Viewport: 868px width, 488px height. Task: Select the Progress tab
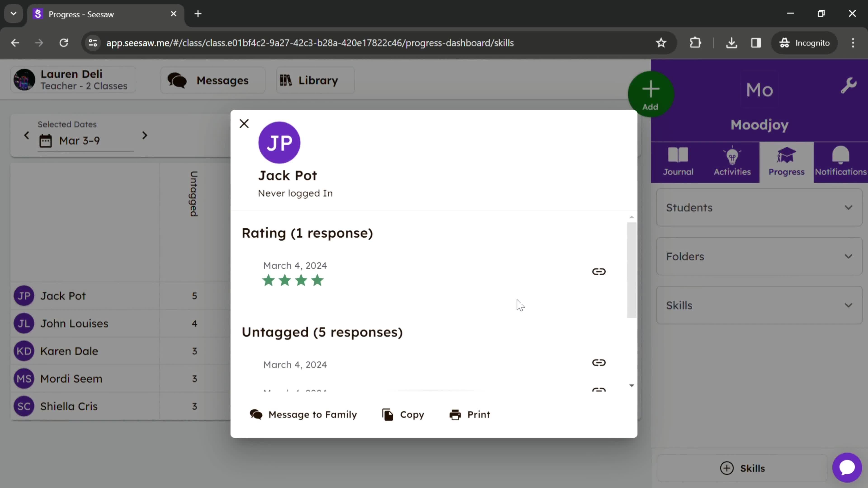click(x=786, y=162)
